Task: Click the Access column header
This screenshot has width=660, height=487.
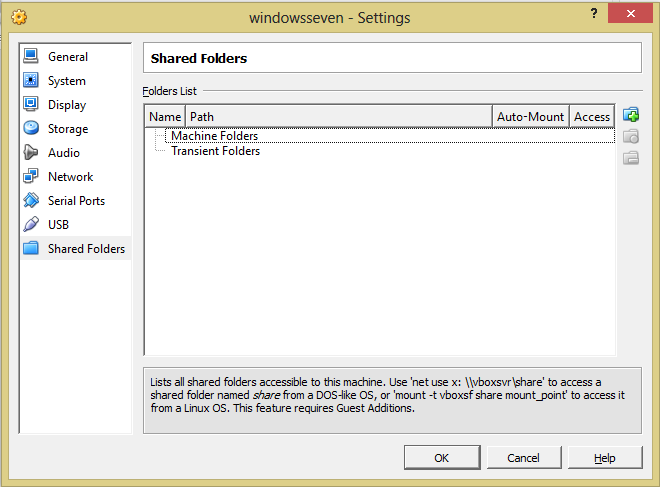Action: click(592, 117)
